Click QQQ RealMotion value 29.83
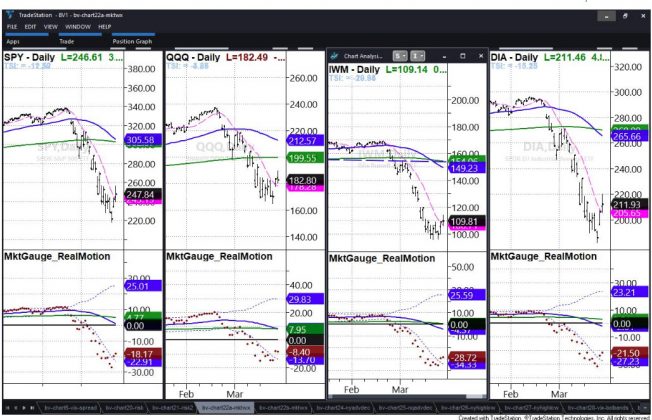652x420 pixels. (305, 299)
